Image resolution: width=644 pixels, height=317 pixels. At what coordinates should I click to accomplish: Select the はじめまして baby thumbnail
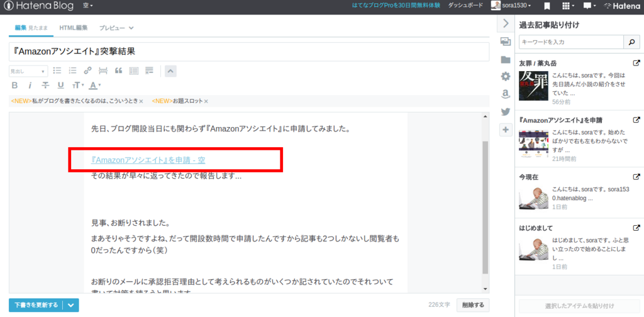[533, 248]
